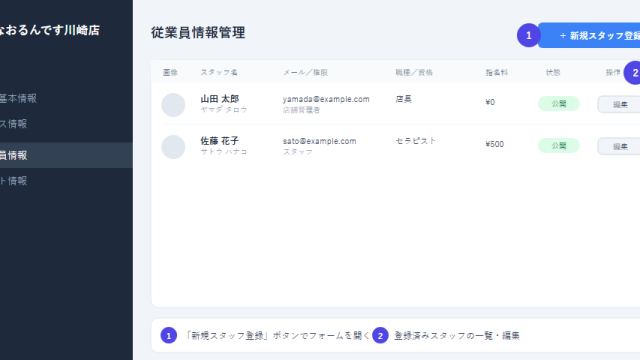
Task: Click the ¥500 nomination fee cell
Action: coord(495,144)
